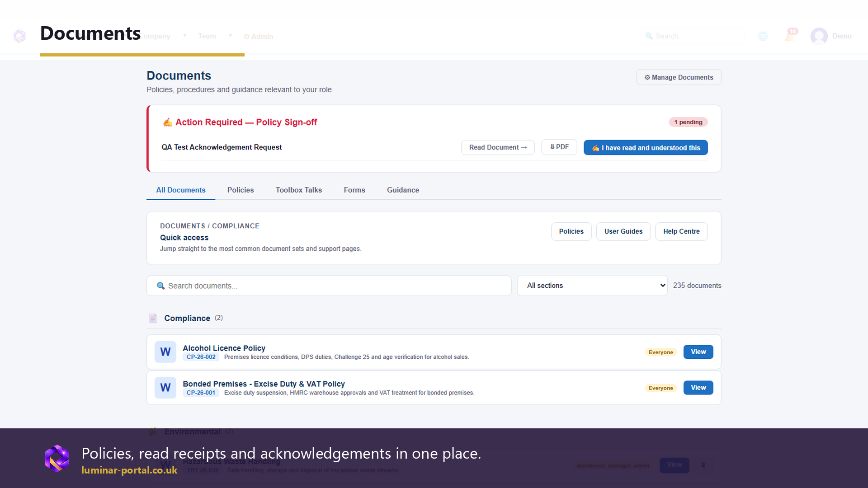Open the Demo user avatar menu
The image size is (868, 488).
[819, 36]
